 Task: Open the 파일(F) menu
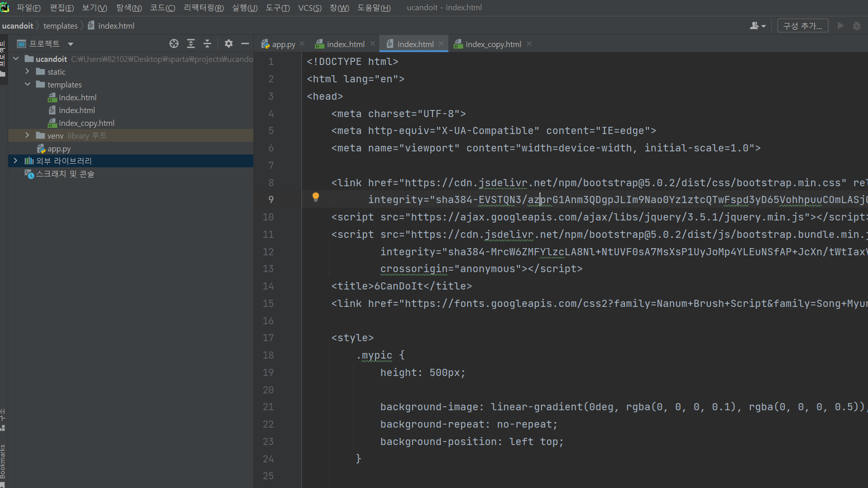click(29, 8)
